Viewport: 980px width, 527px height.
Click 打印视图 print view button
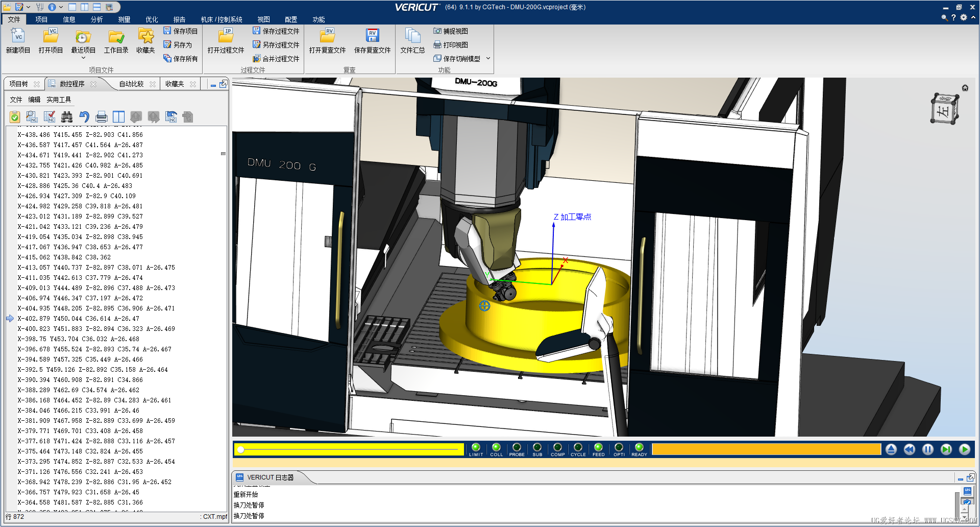(x=451, y=45)
